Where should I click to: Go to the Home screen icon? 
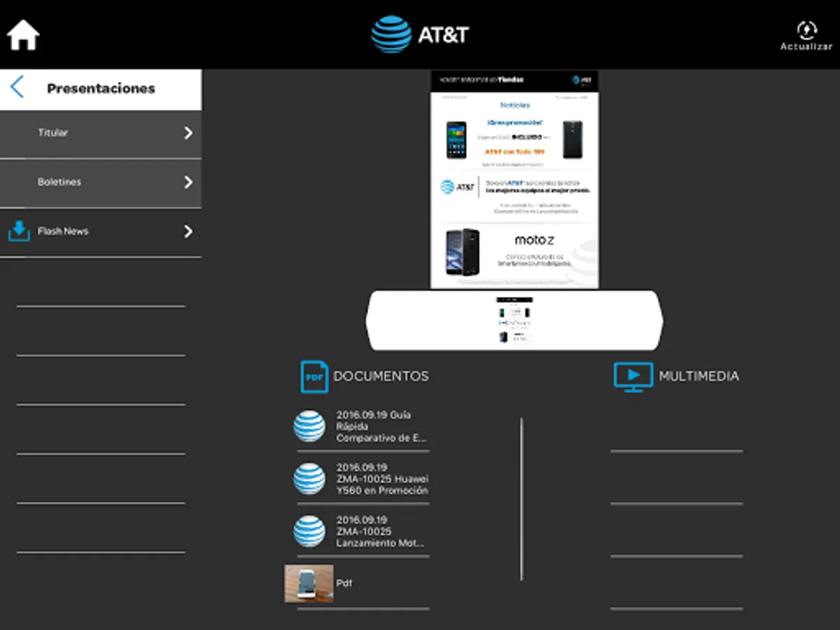(23, 35)
